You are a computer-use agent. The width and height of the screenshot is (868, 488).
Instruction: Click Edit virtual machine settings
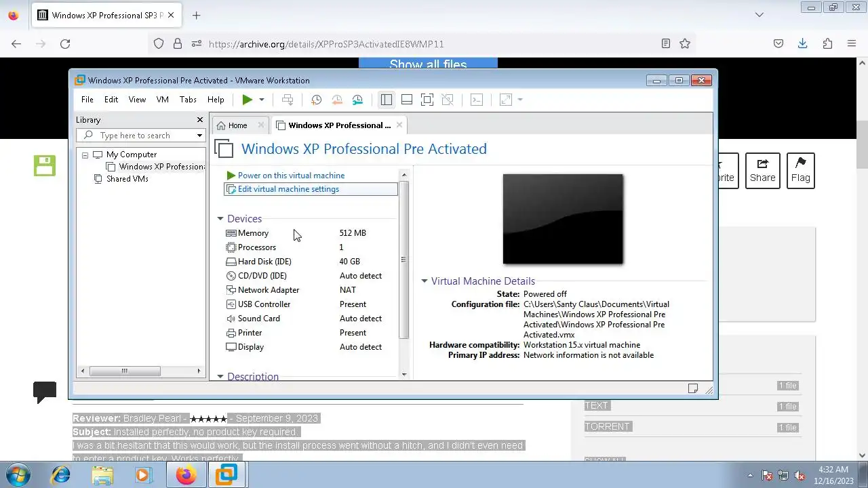311,189
